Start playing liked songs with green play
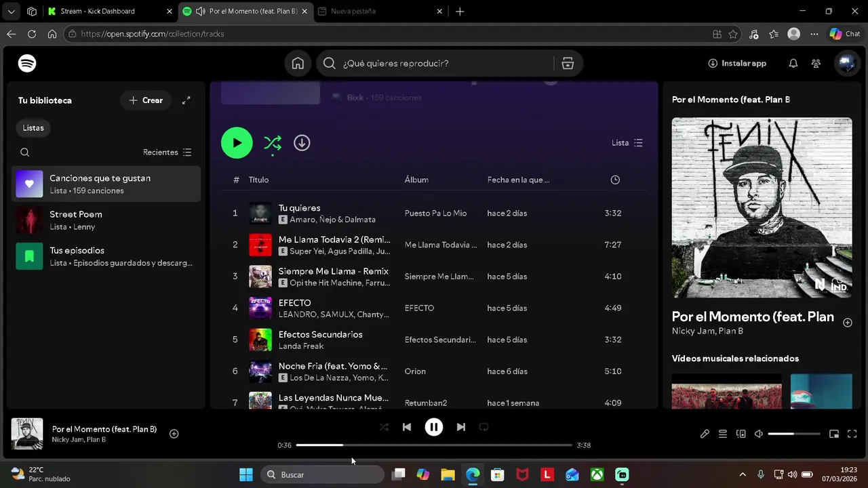 tap(237, 143)
